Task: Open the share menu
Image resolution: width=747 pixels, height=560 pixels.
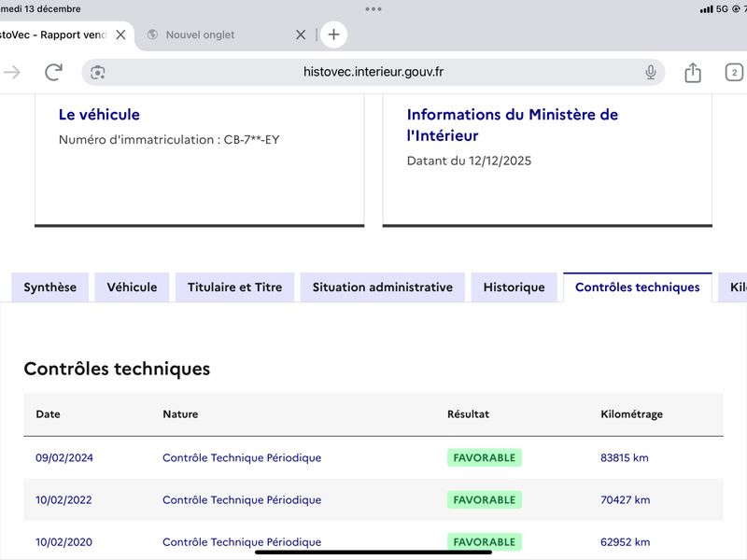Action: [693, 72]
